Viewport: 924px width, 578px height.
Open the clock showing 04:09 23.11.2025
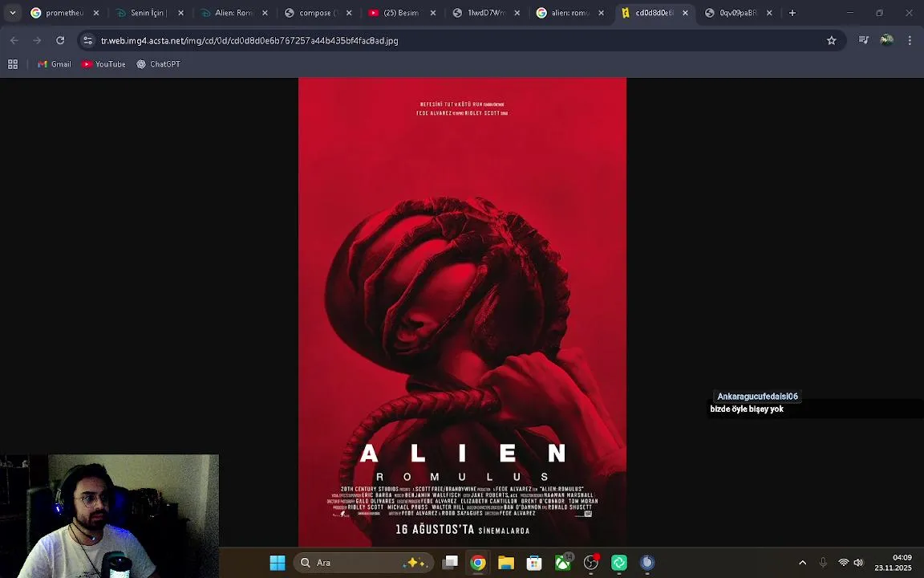pos(894,563)
